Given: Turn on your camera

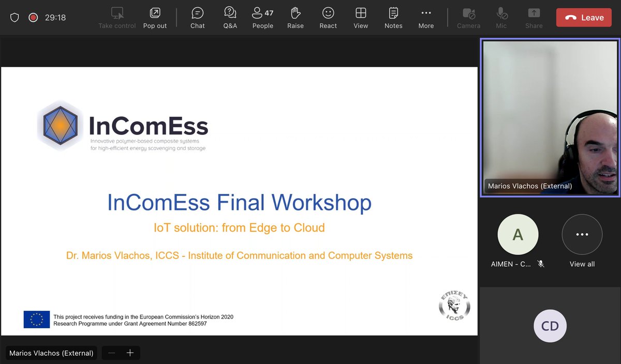Looking at the screenshot, I should point(468,17).
